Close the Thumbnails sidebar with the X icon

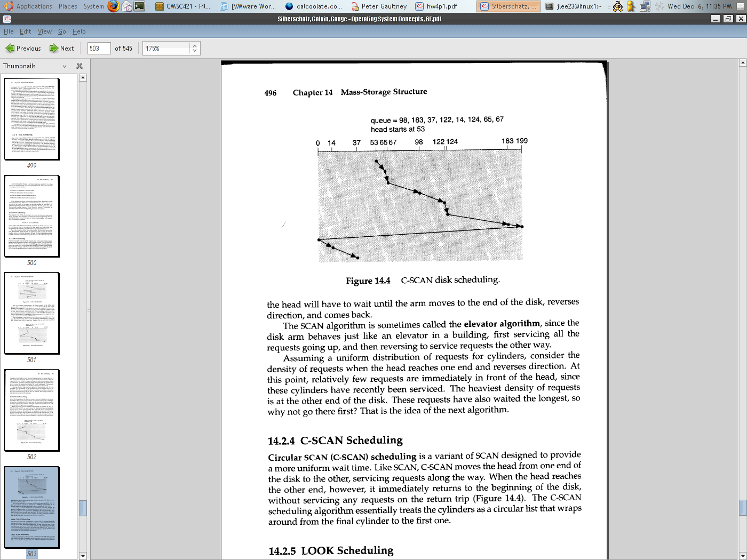(x=80, y=66)
